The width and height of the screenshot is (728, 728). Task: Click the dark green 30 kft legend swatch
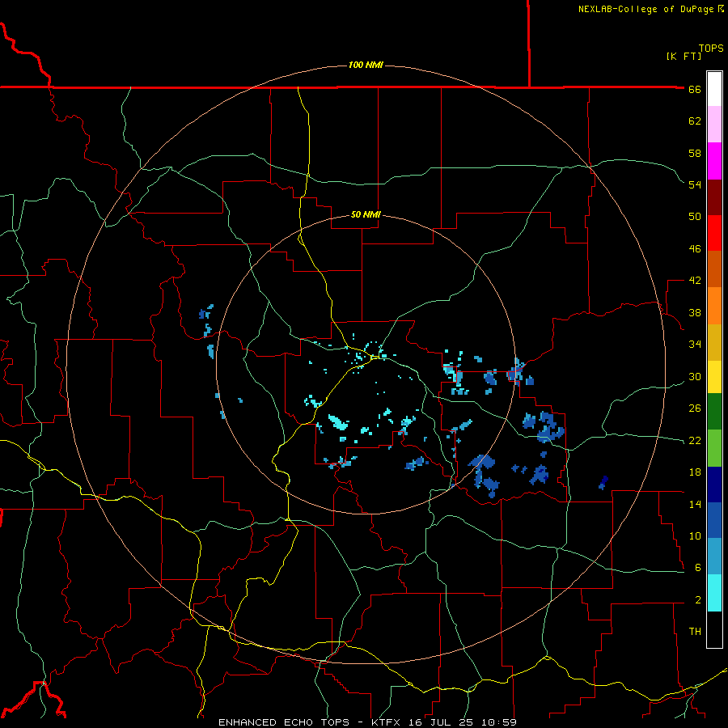[714, 412]
